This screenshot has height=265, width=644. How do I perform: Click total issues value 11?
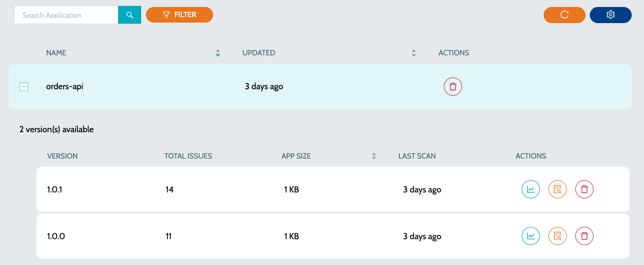[x=169, y=235]
